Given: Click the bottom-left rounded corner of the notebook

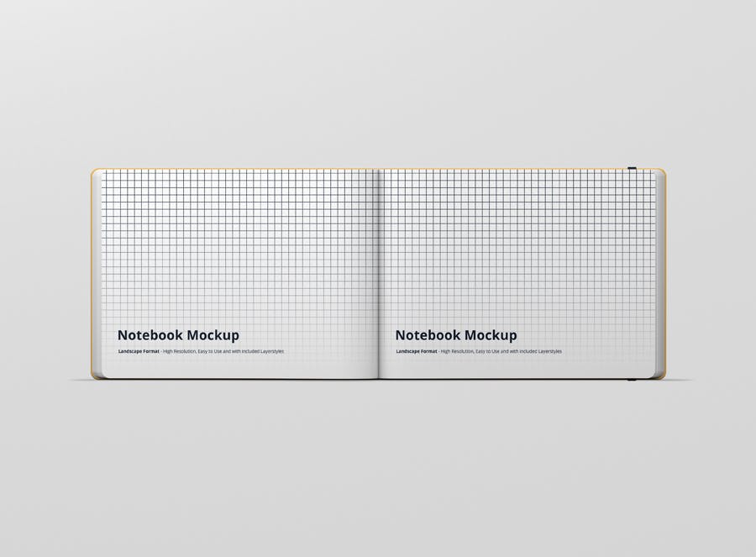Looking at the screenshot, I should (x=94, y=376).
